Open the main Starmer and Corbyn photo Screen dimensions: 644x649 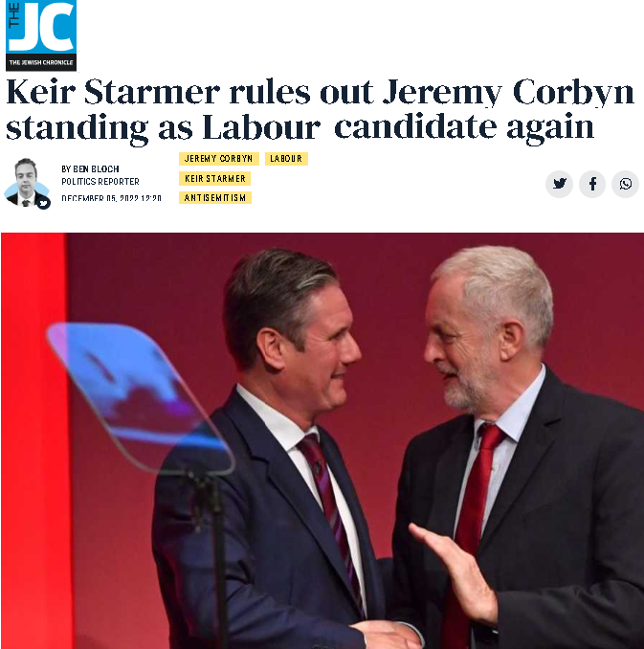pyautogui.click(x=322, y=440)
